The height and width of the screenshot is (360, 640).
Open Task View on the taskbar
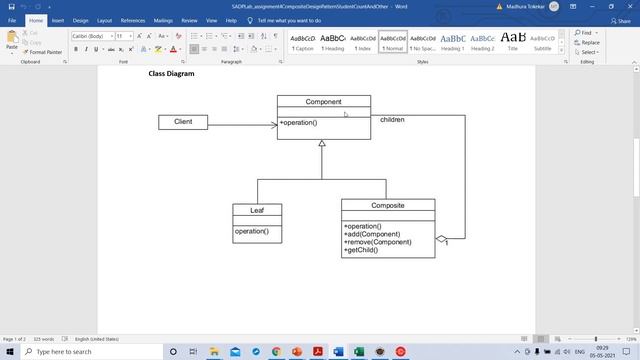pos(193,351)
